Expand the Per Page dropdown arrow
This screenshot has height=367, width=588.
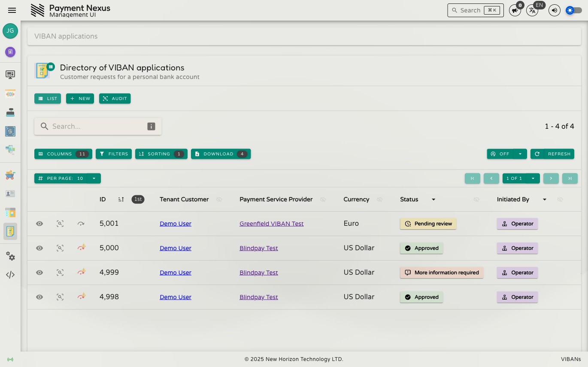[x=94, y=178]
